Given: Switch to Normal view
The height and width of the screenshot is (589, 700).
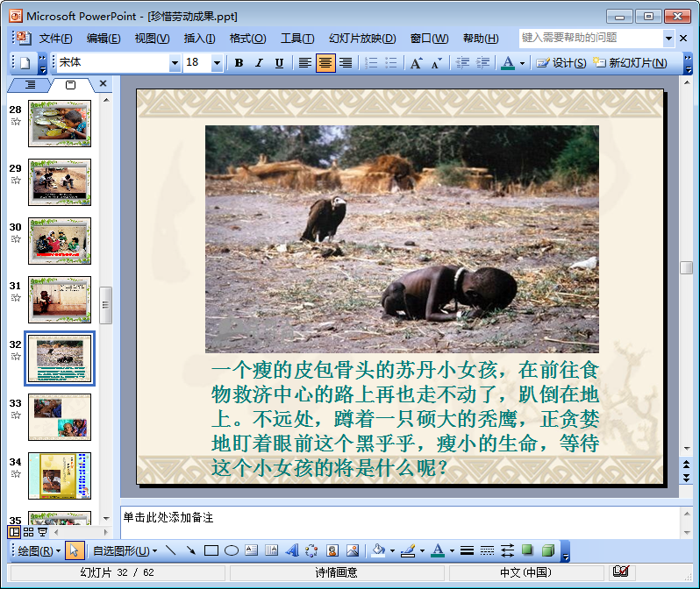Looking at the screenshot, I should [x=15, y=532].
